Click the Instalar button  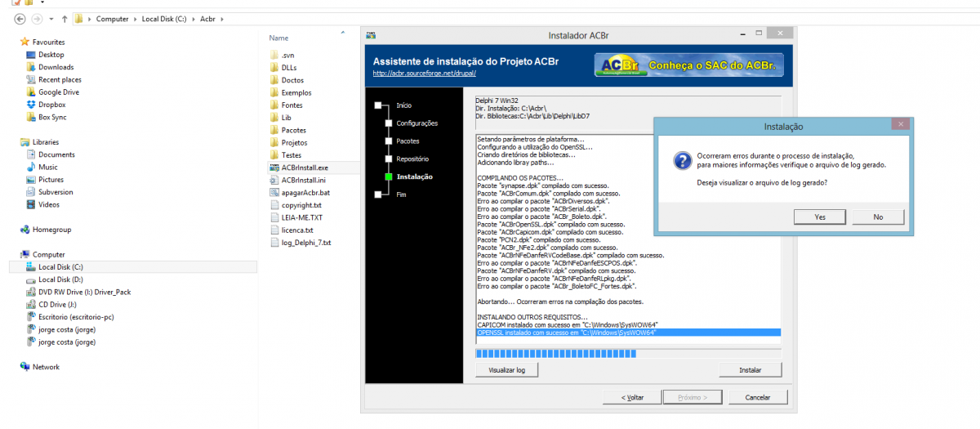pyautogui.click(x=750, y=370)
